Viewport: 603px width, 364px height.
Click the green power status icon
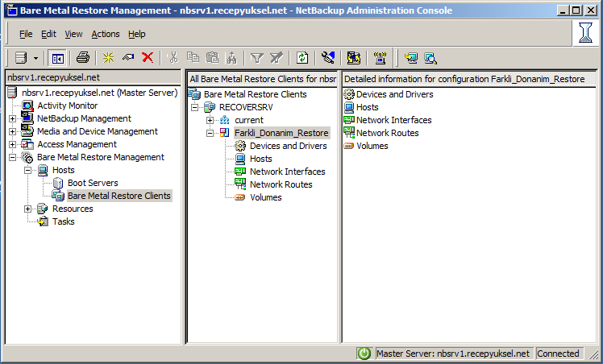[364, 354]
